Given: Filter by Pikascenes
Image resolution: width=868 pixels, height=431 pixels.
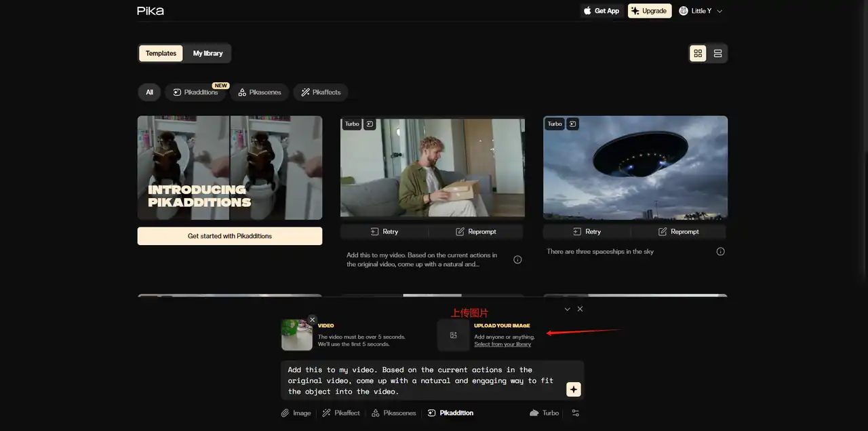Looking at the screenshot, I should (260, 92).
